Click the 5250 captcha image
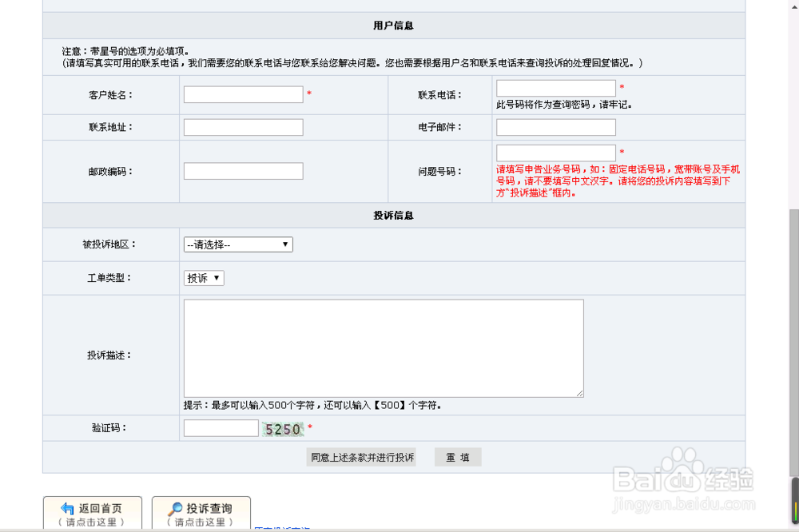799x532 pixels. [x=282, y=428]
